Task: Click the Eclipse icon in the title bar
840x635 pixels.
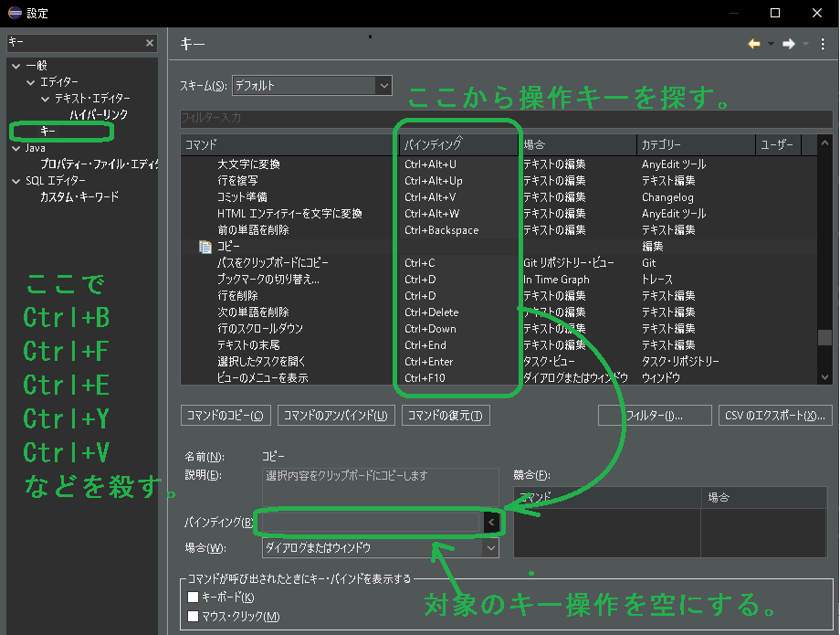Action: tap(15, 13)
